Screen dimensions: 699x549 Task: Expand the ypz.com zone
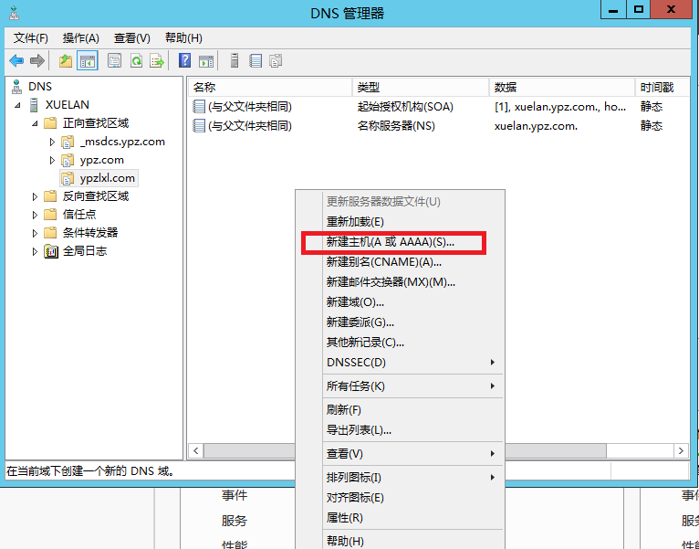coord(52,160)
